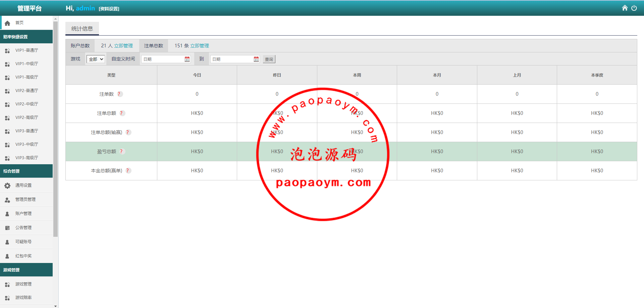
Task: Click the home icon in top-right header
Action: click(625, 8)
